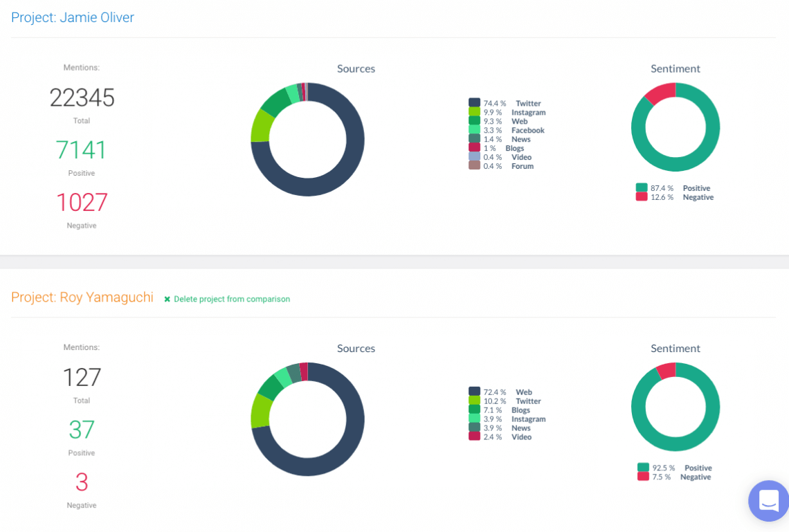Click Positive swatch with 92.5 %

coord(643,467)
